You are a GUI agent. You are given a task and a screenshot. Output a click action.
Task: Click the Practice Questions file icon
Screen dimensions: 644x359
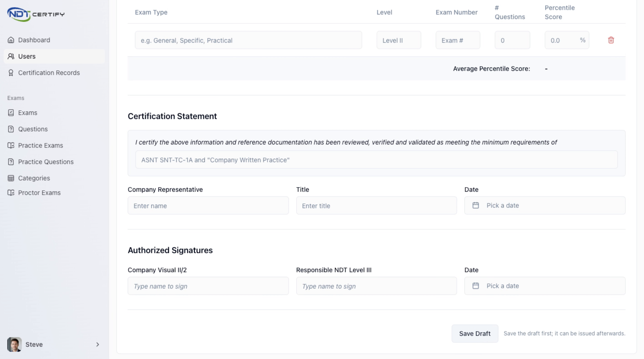coord(11,162)
